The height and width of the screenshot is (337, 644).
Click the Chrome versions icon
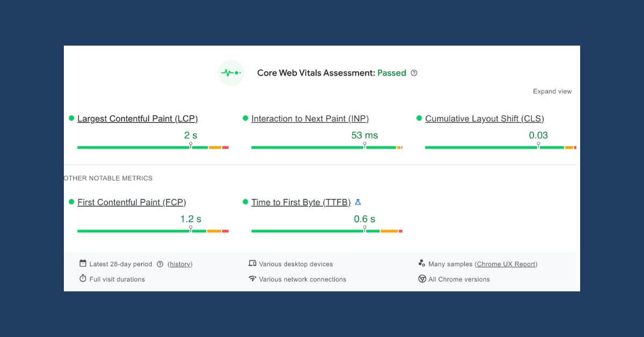pyautogui.click(x=422, y=279)
